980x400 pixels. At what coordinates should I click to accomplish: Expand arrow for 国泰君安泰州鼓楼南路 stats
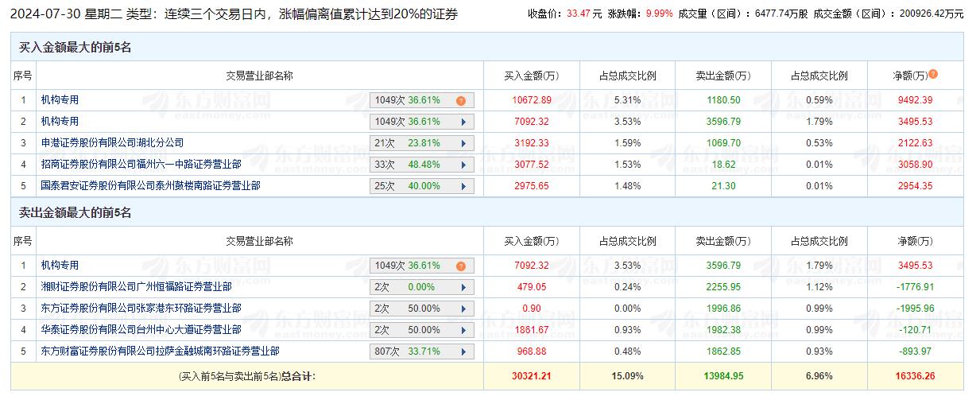point(463,186)
